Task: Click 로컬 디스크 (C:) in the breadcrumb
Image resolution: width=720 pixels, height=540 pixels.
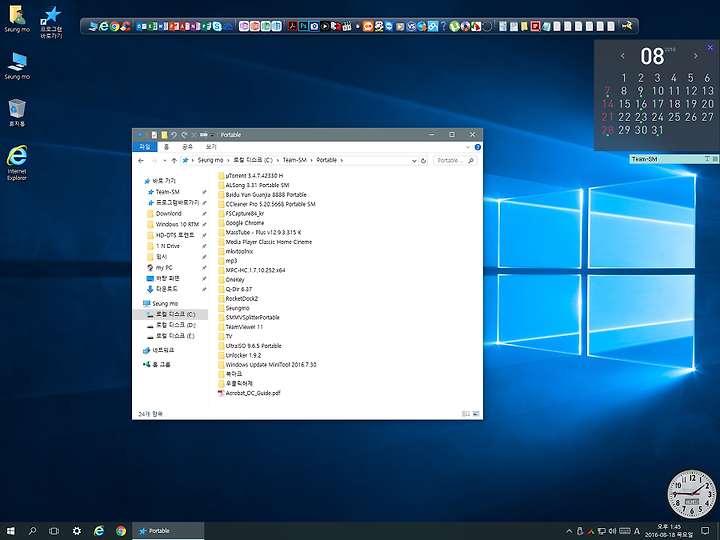Action: (253, 160)
